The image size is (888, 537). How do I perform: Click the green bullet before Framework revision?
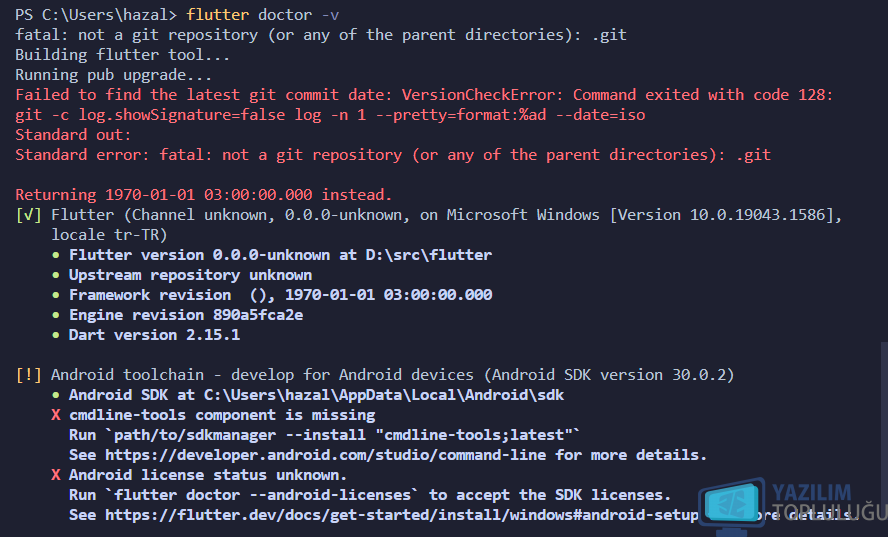click(56, 296)
